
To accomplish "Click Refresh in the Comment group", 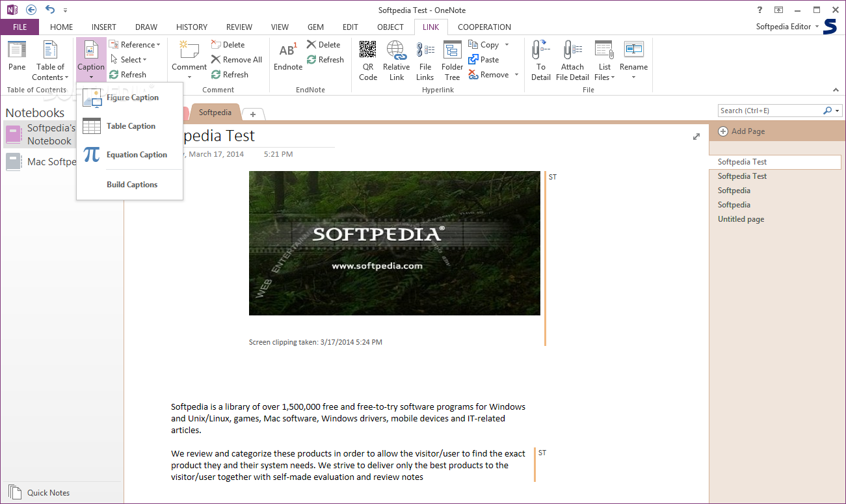I will point(230,75).
